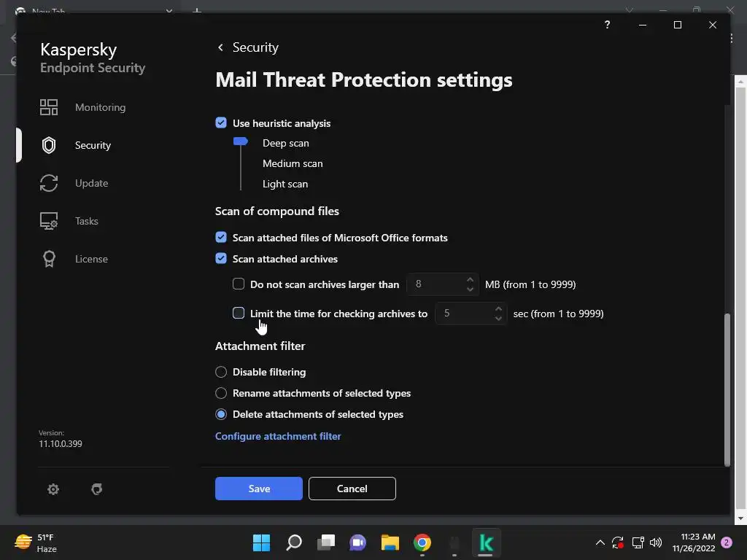The height and width of the screenshot is (560, 747).
Task: Select Disable filtering radio option
Action: pyautogui.click(x=221, y=372)
